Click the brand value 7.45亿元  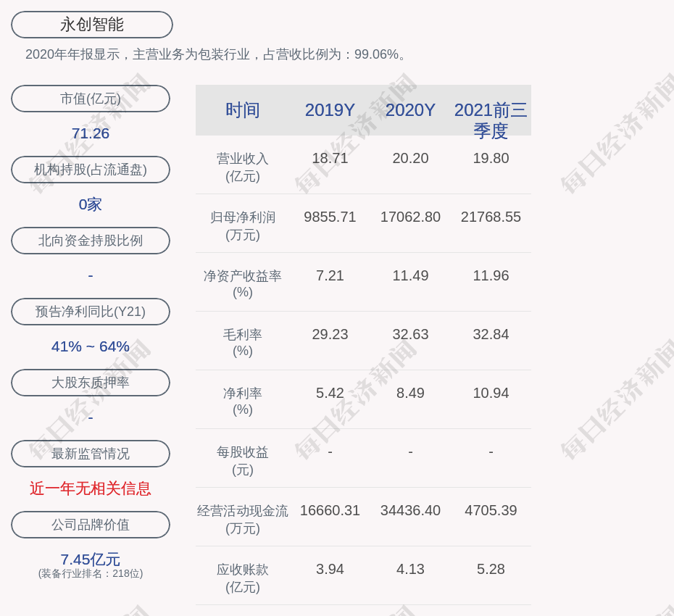(91, 559)
